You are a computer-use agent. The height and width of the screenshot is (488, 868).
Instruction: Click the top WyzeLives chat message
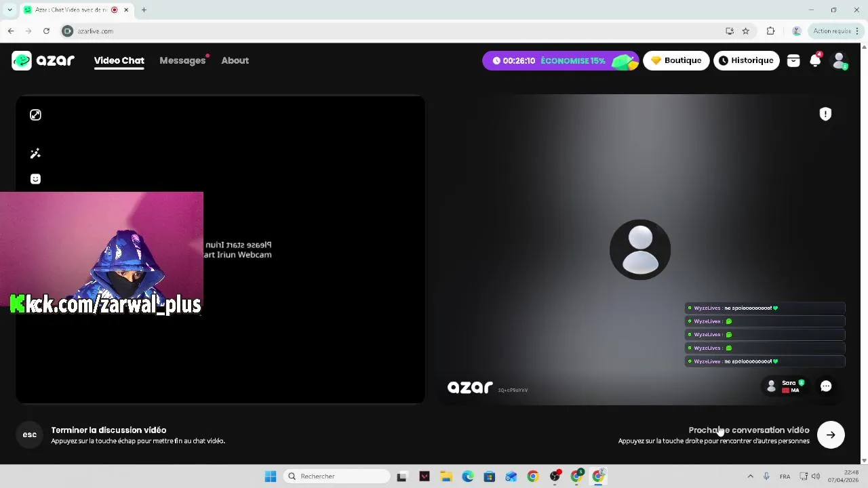765,308
